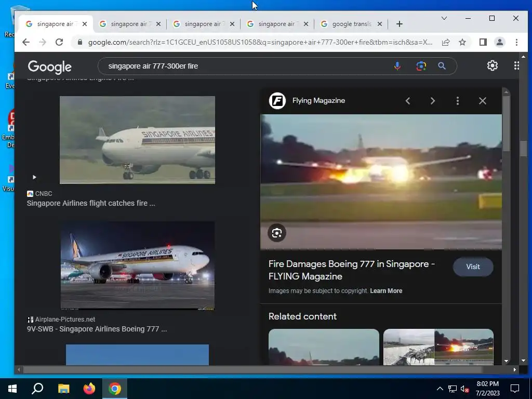Click the Google search magnifier button
Viewport: 532px width, 399px height.
442,66
